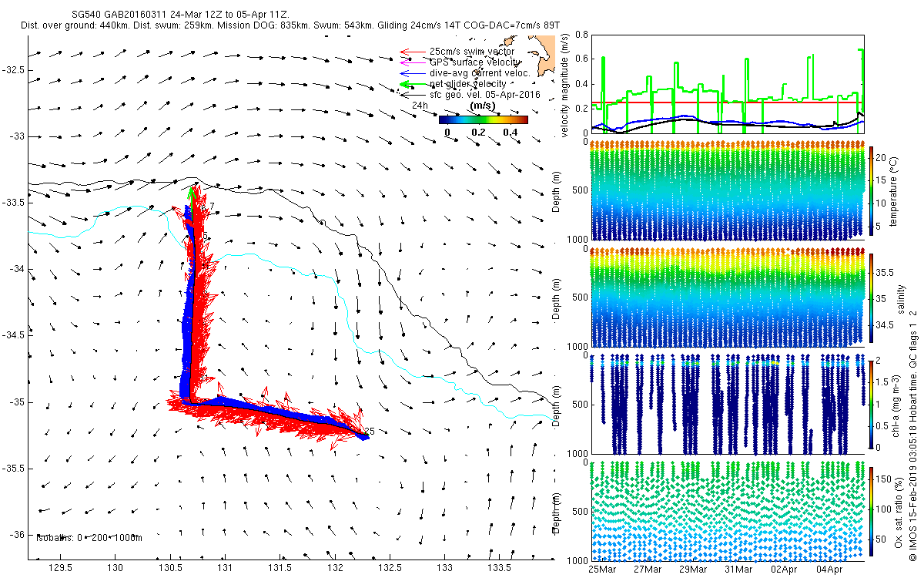Click the '-36' latitude tick label

(17, 535)
